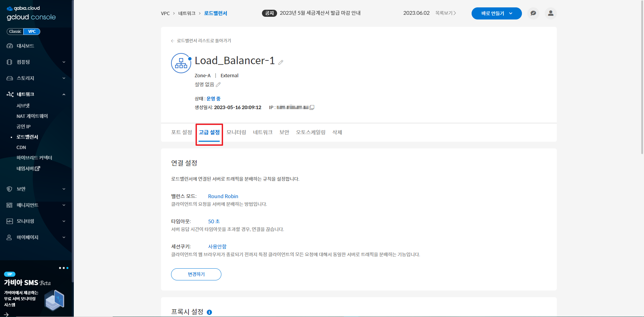
Task: Click the 네임서버 external-link icon
Action: coord(38,168)
